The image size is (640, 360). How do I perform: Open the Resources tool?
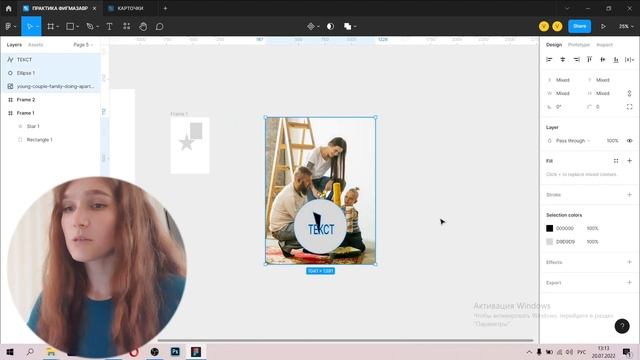127,27
